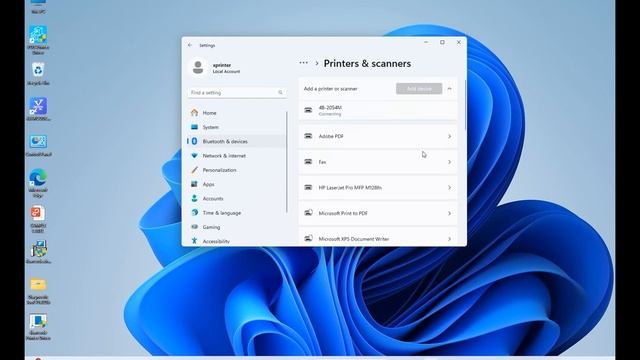Click the search magnifier in Find a setting
The image size is (640, 360).
pyautogui.click(x=280, y=93)
